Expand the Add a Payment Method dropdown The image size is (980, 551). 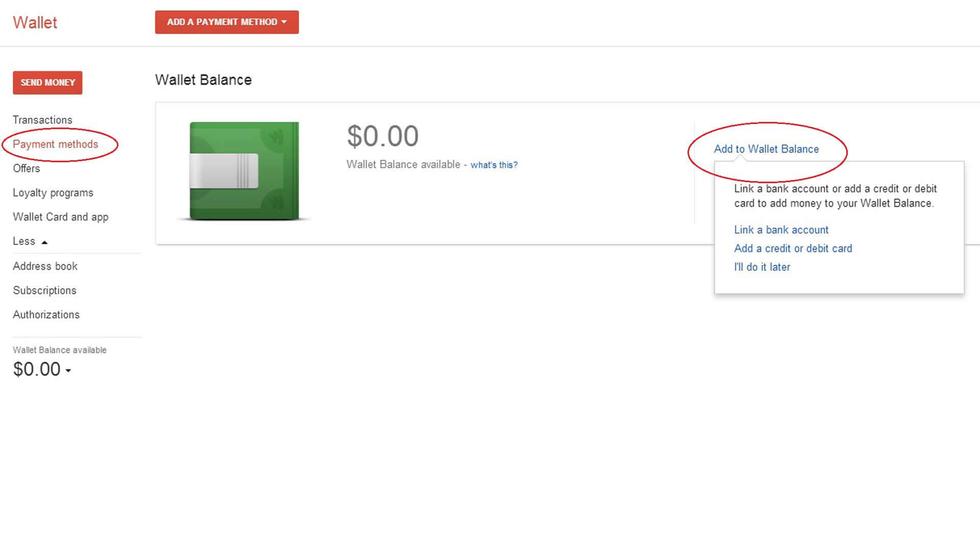pos(226,21)
